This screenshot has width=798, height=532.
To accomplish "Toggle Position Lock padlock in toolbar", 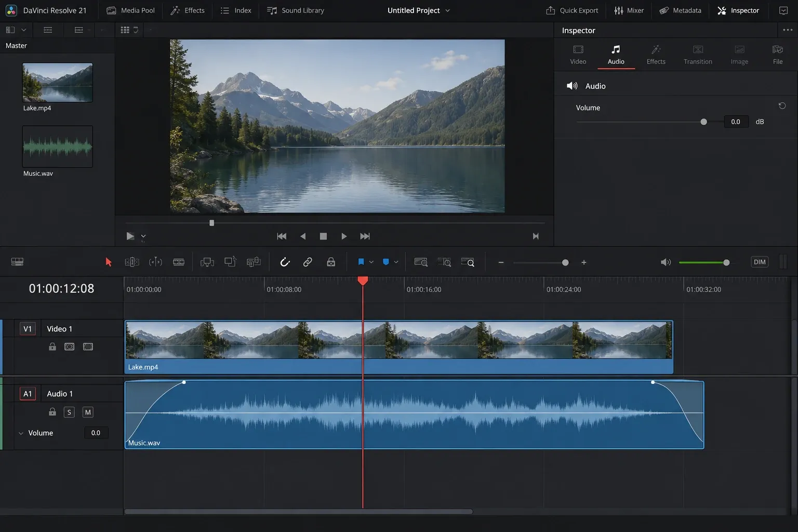I will coord(331,262).
